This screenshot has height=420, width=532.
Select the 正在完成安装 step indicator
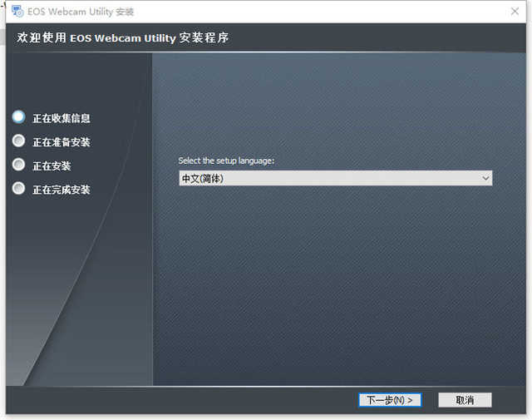coord(18,188)
